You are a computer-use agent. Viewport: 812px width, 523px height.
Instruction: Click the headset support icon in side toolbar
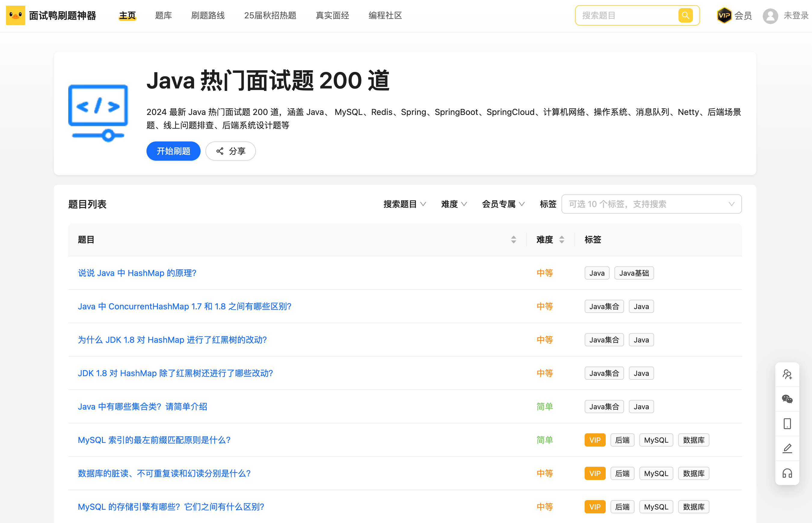pyautogui.click(x=787, y=473)
